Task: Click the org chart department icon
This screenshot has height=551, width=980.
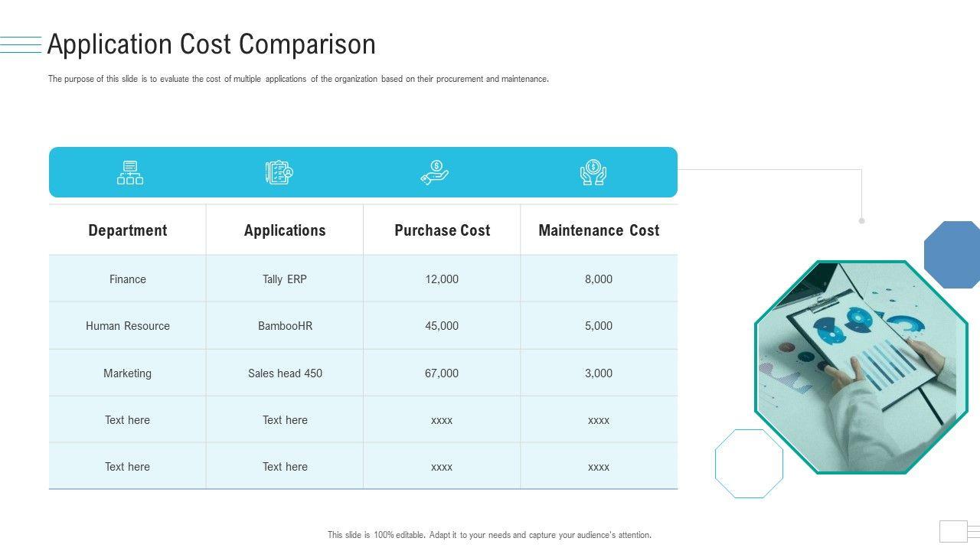Action: (x=130, y=172)
